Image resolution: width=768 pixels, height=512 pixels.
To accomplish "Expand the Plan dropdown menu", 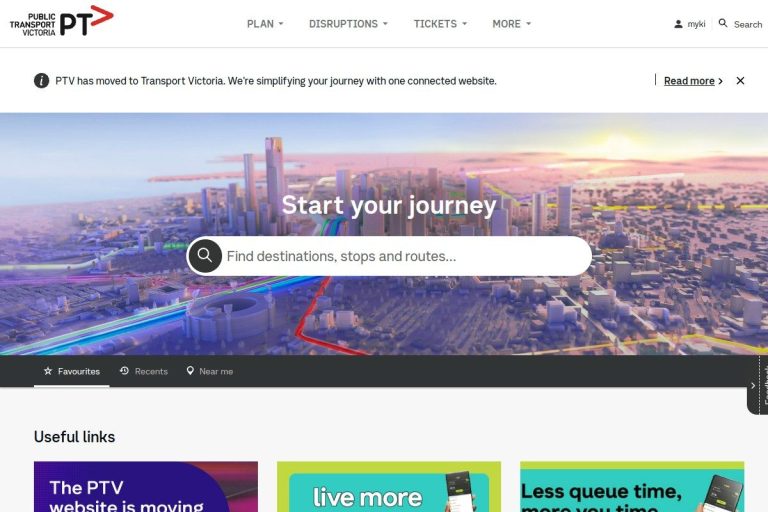I will (x=265, y=24).
